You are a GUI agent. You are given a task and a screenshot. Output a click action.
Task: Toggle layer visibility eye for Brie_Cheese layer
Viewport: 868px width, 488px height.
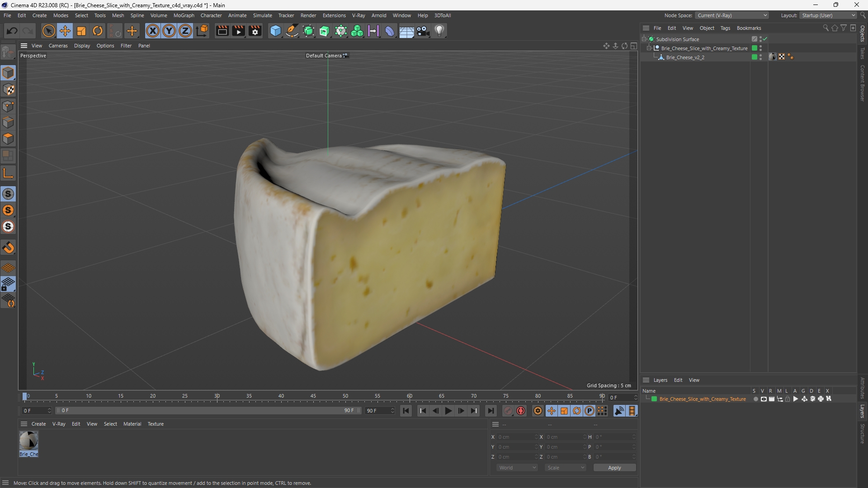tap(764, 399)
